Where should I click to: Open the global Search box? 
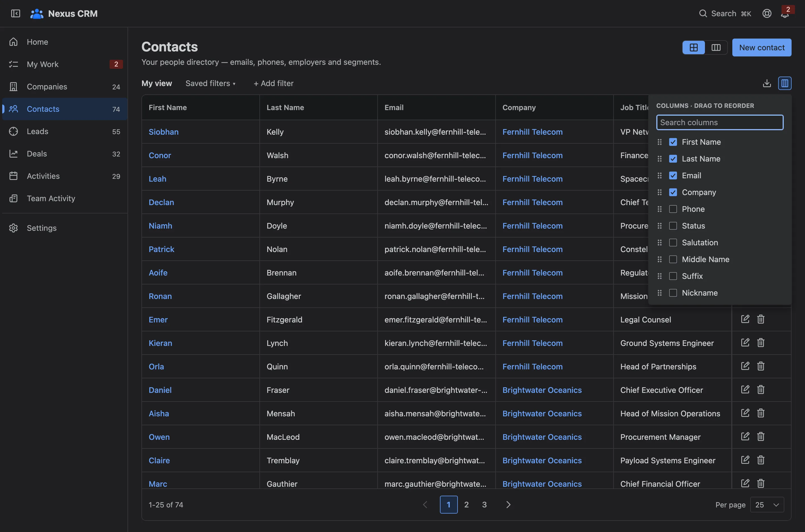(725, 13)
